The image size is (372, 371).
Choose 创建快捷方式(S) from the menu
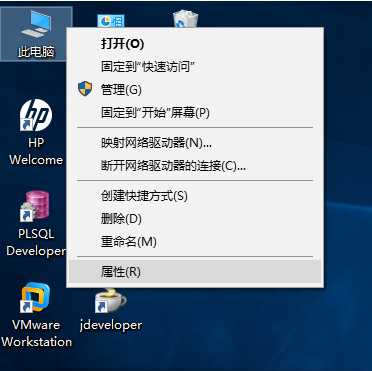tap(195, 196)
